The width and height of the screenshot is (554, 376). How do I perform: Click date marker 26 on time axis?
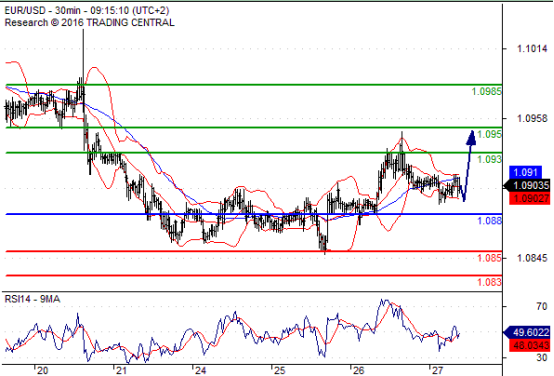click(358, 370)
